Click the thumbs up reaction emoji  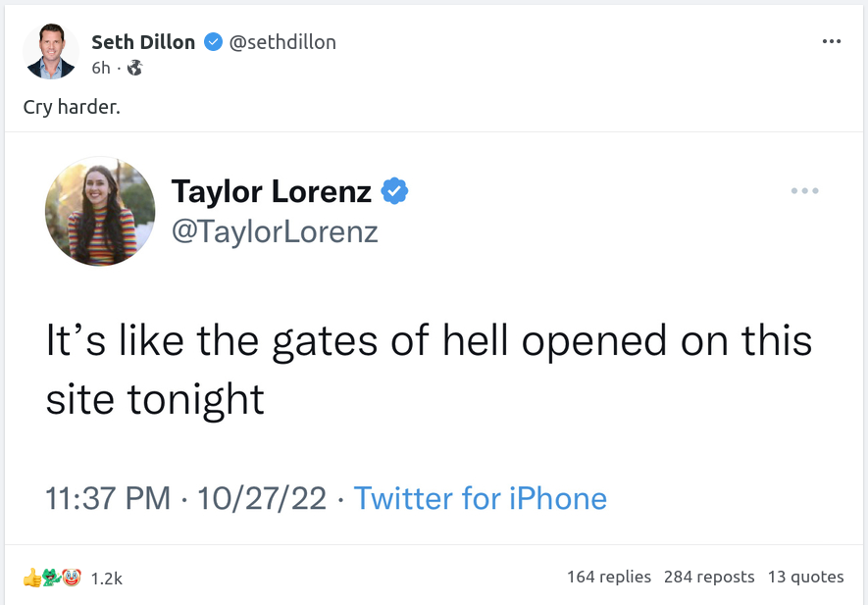pyautogui.click(x=32, y=578)
